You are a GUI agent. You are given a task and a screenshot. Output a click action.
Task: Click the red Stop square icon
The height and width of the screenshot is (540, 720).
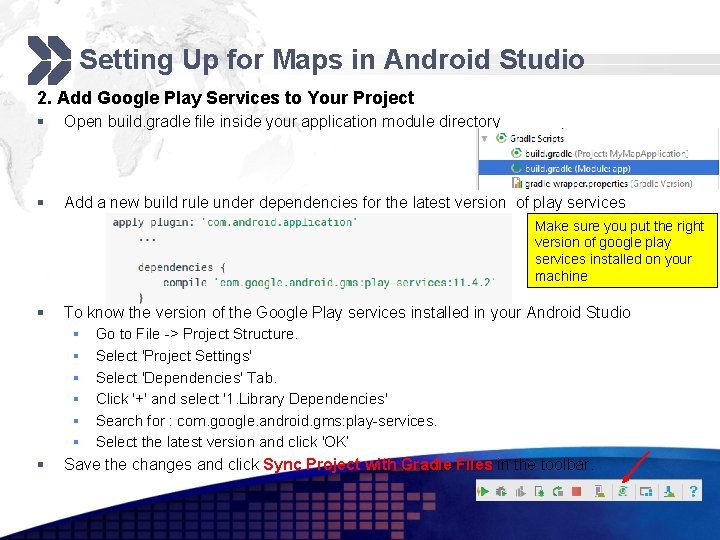tap(577, 491)
